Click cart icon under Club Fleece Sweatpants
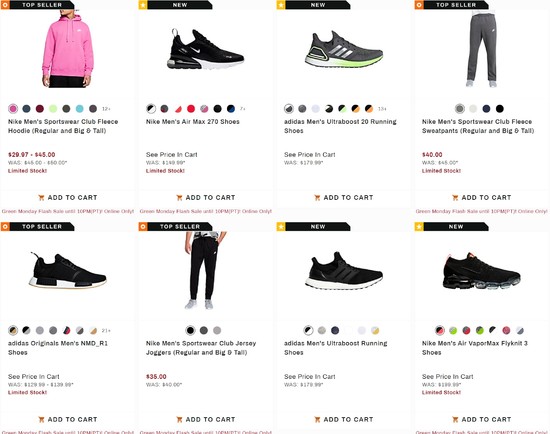Image resolution: width=550 pixels, height=434 pixels. coord(455,198)
